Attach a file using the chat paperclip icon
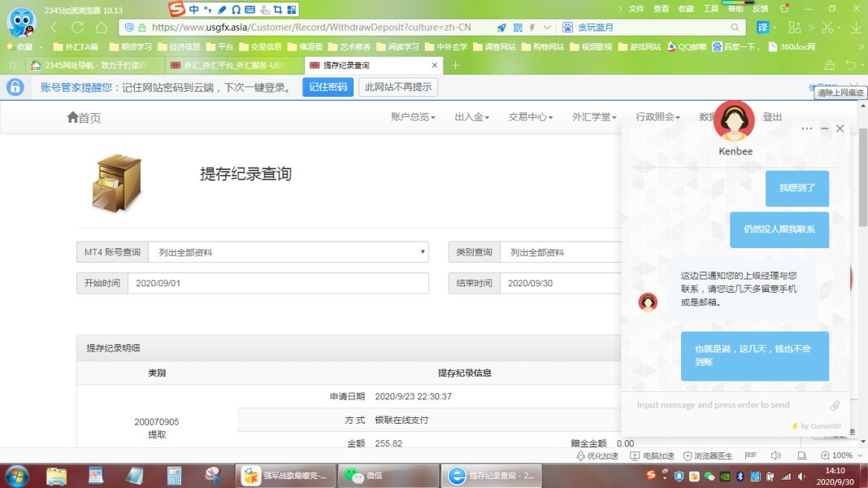Viewport: 868px width, 488px height. [x=835, y=405]
